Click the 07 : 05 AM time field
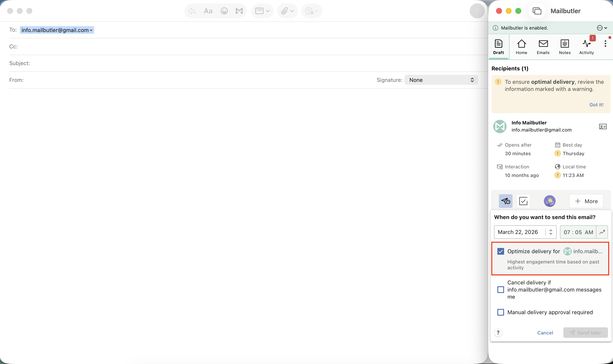This screenshot has height=364, width=613. pyautogui.click(x=578, y=232)
